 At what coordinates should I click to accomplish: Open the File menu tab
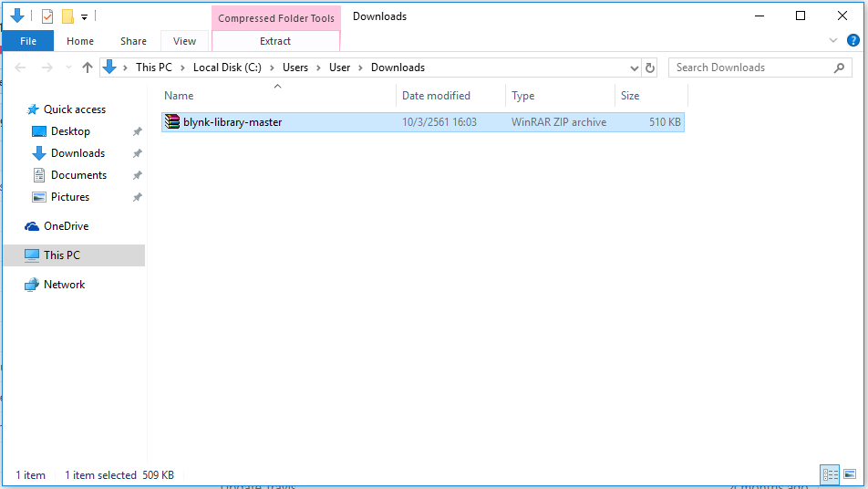click(28, 41)
